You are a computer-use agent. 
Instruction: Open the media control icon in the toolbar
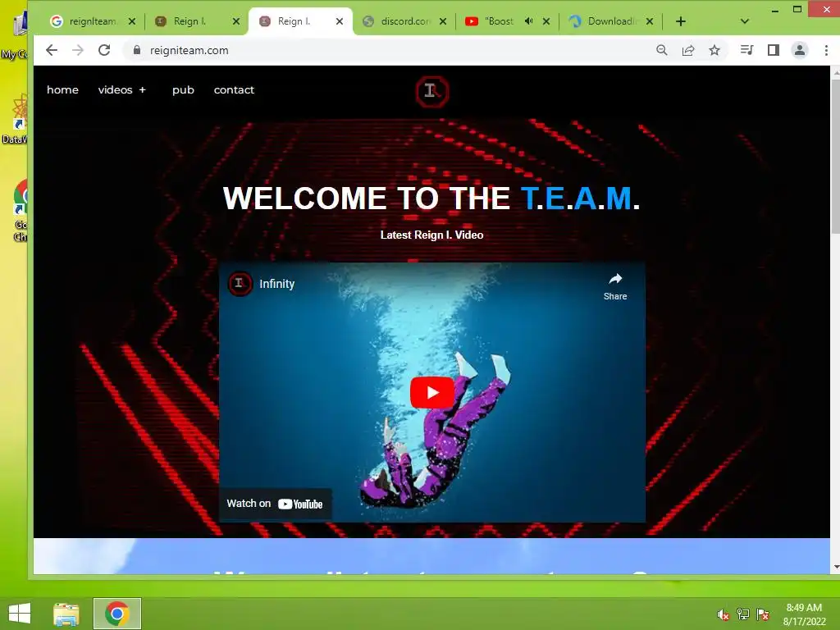(x=746, y=50)
